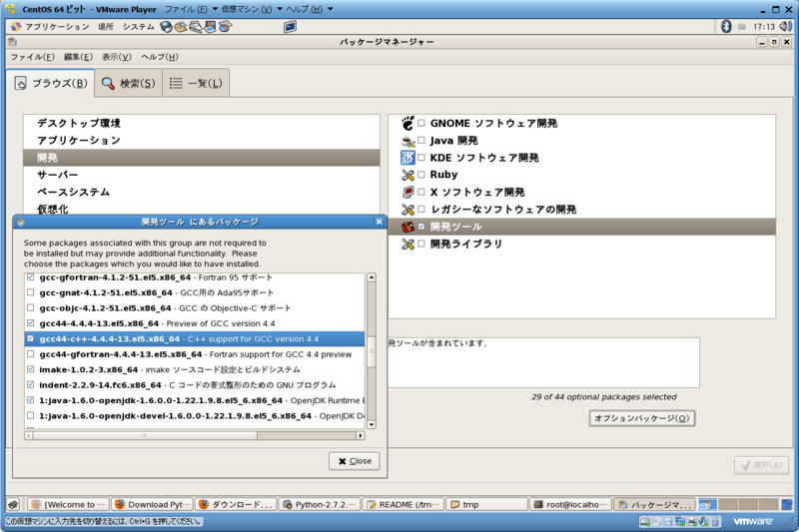Click the VMware Player logo icon in title bar
This screenshot has height=532, width=799.
point(11,9)
